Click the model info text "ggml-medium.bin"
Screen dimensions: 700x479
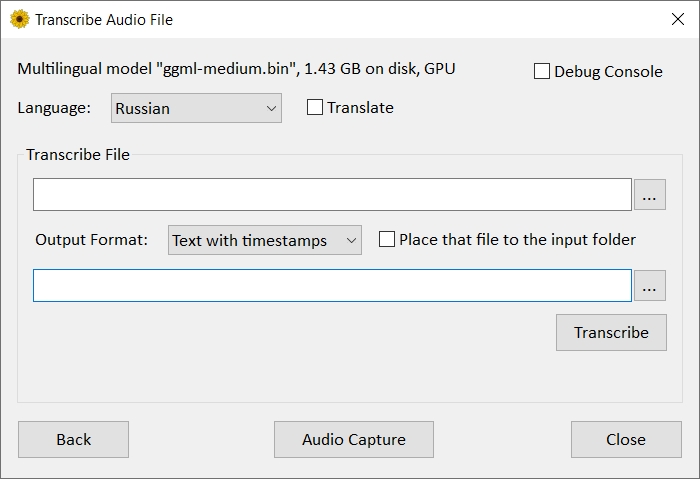[x=227, y=69]
